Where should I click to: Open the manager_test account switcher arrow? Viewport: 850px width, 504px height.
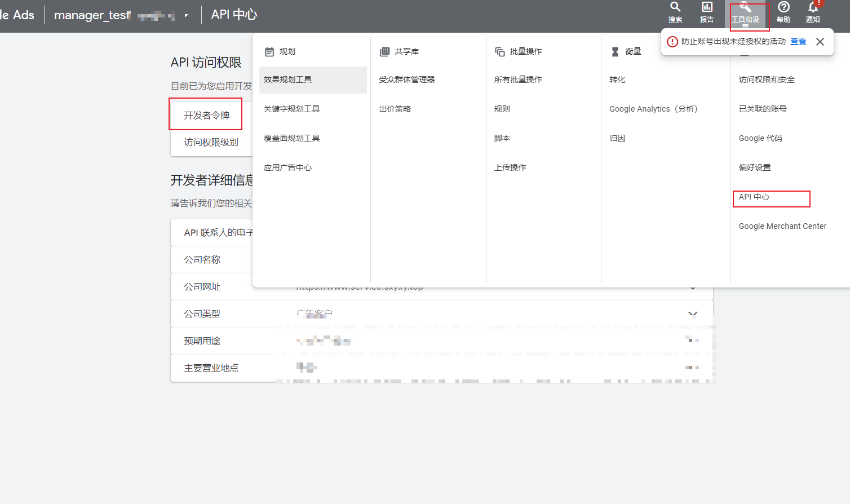click(186, 15)
